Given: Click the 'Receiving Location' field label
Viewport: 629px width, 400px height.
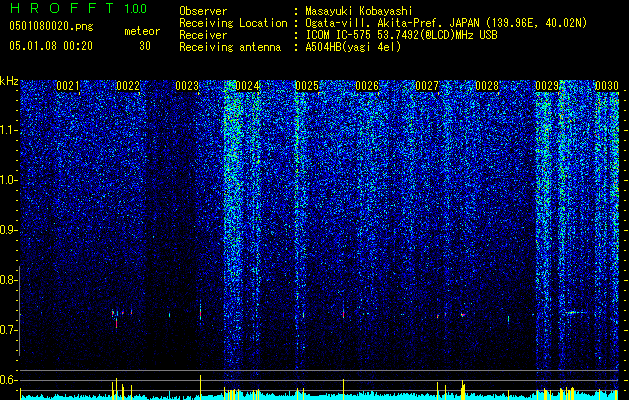Looking at the screenshot, I should pos(233,23).
